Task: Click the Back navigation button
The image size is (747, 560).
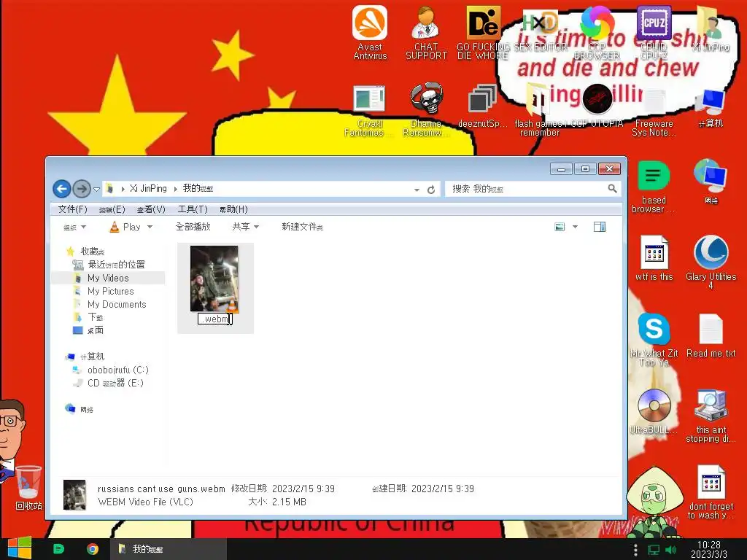Action: click(x=61, y=189)
